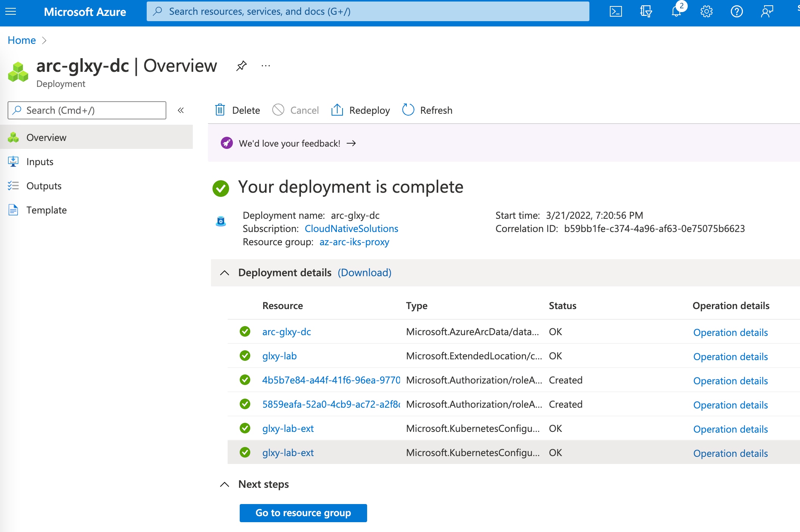Click the green check beside arc-glxy-dc row
800x532 pixels.
pyautogui.click(x=245, y=331)
